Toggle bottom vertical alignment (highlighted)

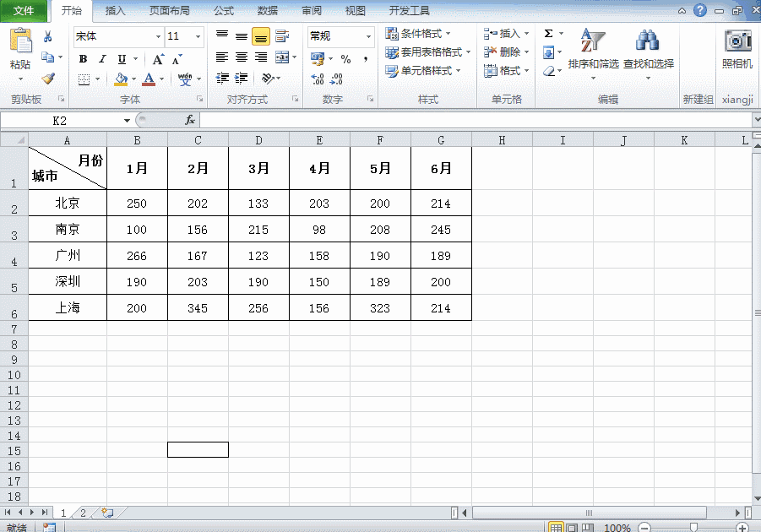pyautogui.click(x=261, y=36)
